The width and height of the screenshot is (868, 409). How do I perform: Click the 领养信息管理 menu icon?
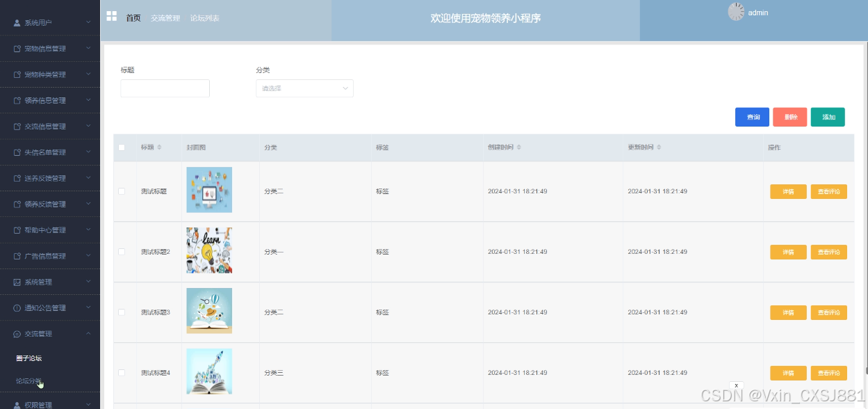[17, 100]
